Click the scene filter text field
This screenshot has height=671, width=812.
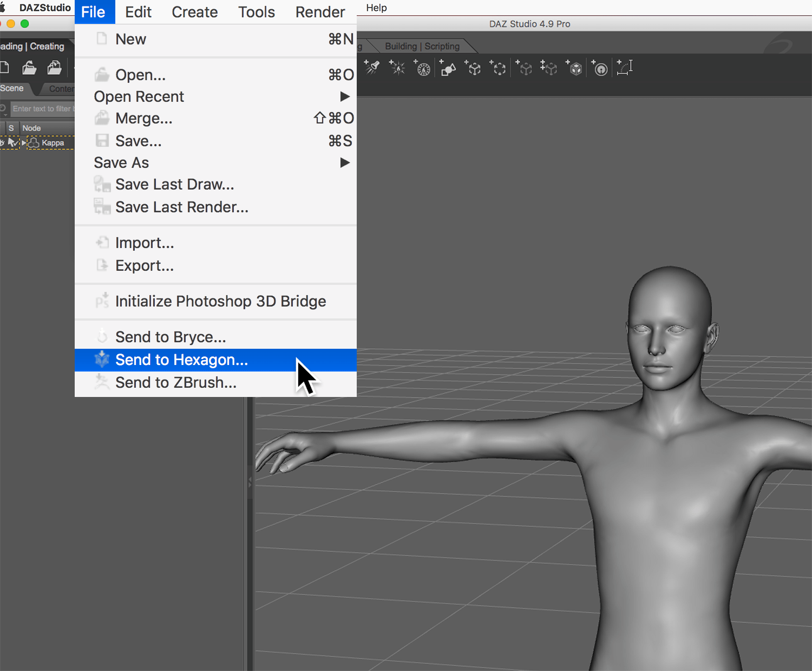[42, 109]
